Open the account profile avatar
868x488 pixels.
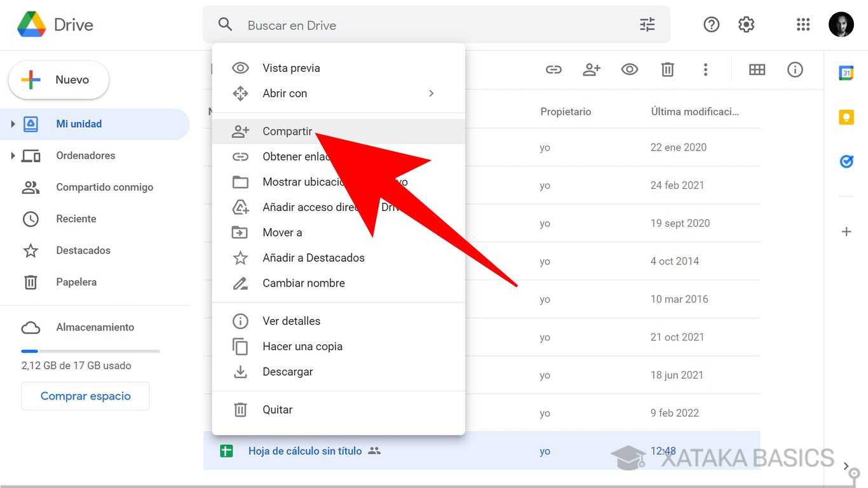(841, 25)
